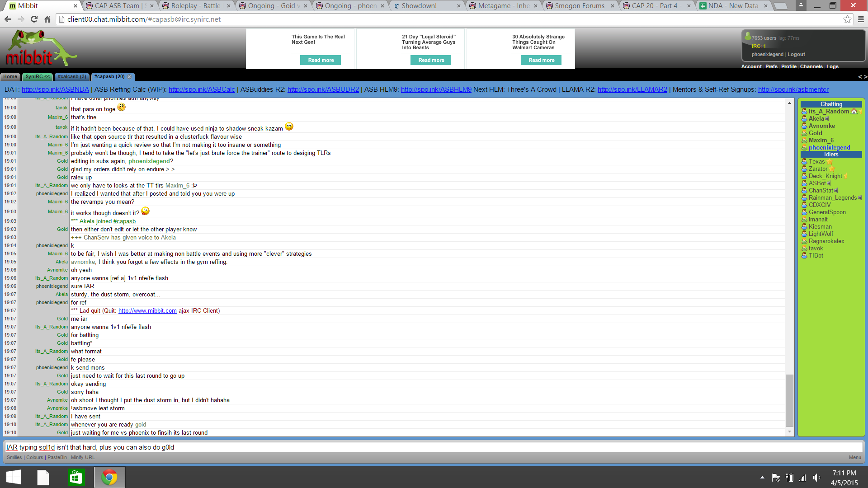Screen dimensions: 868x488
Task: Open the spo.ink/ASBUDR2 topic link
Action: tap(323, 89)
